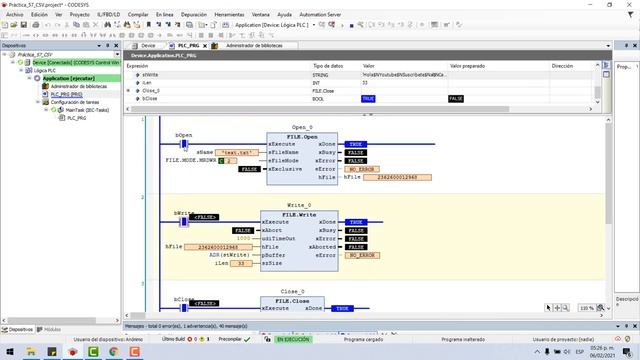Collapse the Práctica_57_CSV project node
The height and width of the screenshot is (360, 640).
[5, 54]
